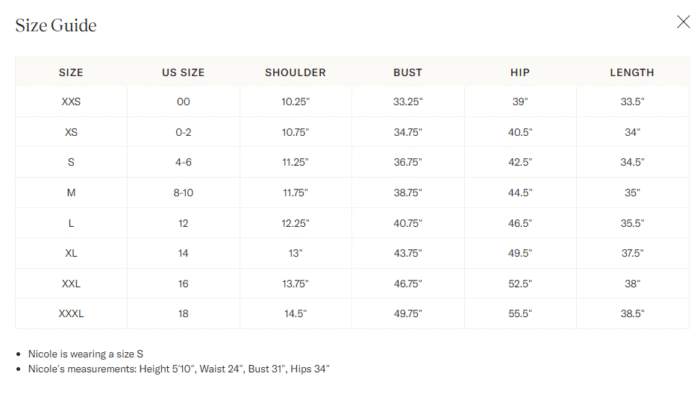Click the US SIZE column header
The height and width of the screenshot is (397, 700).
[183, 72]
